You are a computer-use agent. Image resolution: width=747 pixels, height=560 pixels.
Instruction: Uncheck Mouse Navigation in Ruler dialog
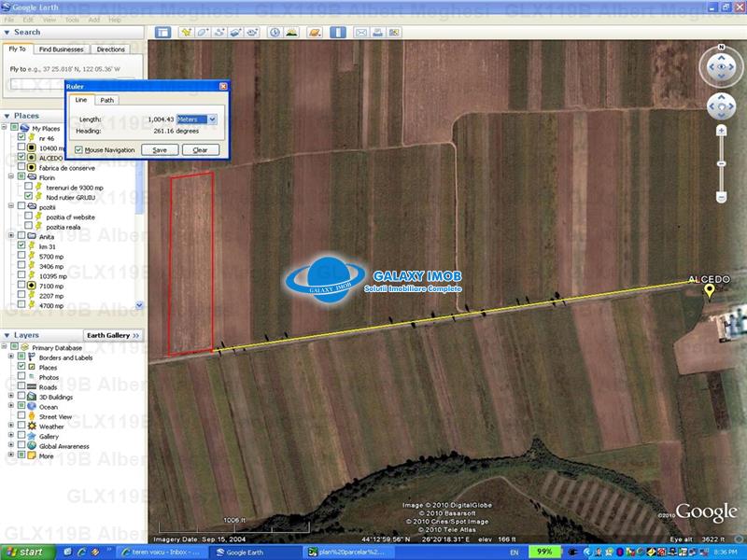78,149
